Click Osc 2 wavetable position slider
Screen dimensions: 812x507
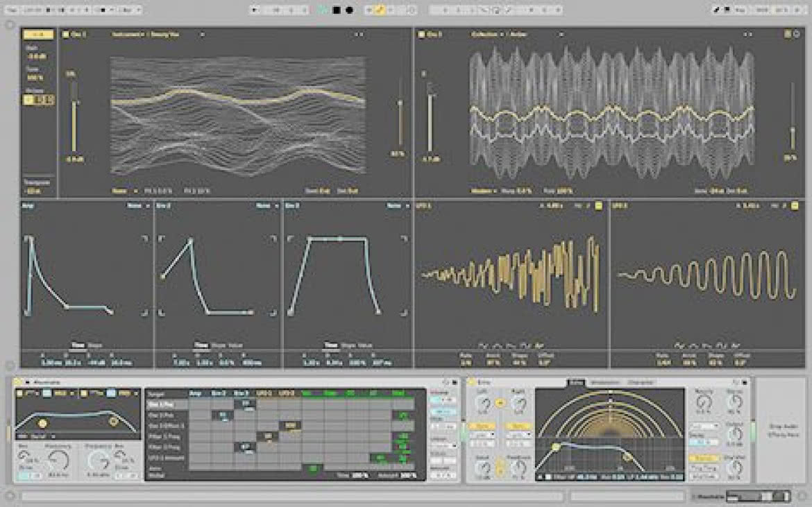(792, 117)
